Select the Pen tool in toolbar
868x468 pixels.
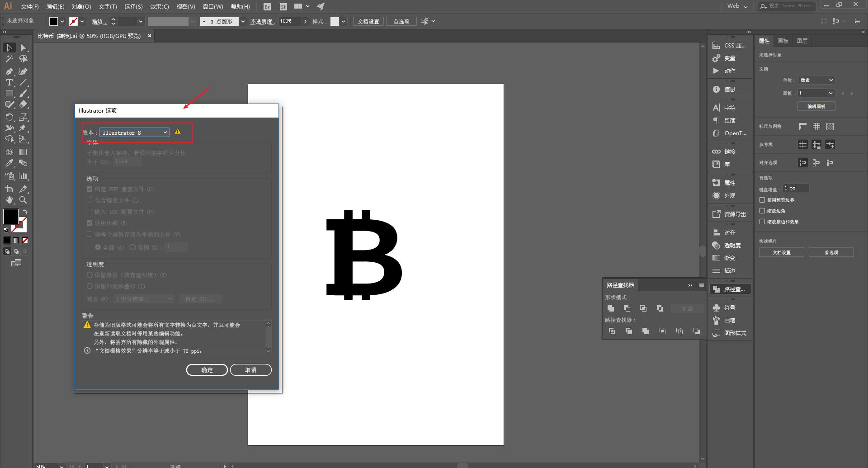click(x=9, y=71)
